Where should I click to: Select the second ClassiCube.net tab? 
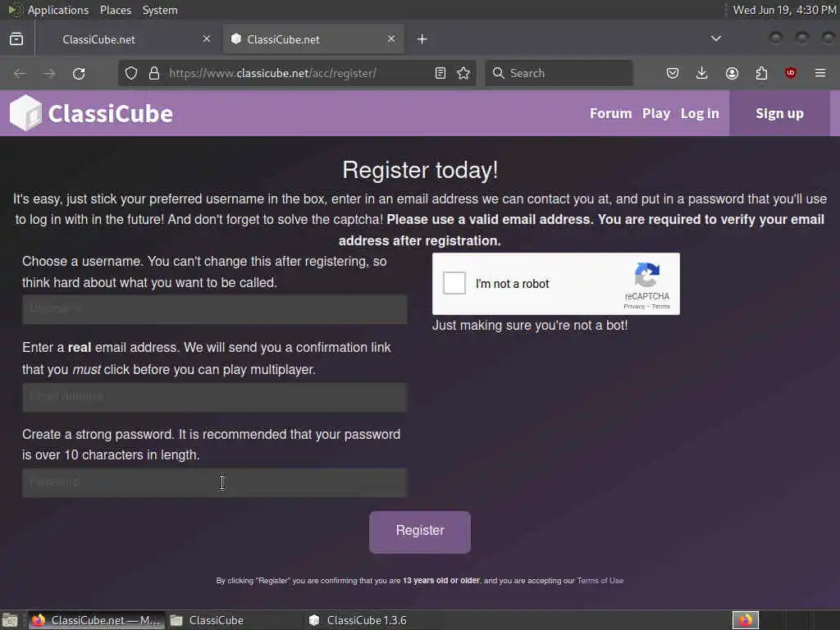(313, 39)
